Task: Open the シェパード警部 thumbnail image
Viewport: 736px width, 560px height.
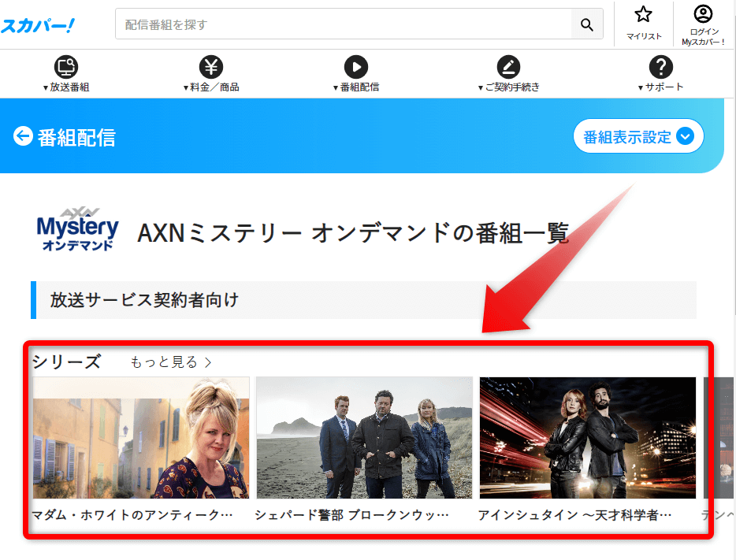Action: pyautogui.click(x=364, y=438)
